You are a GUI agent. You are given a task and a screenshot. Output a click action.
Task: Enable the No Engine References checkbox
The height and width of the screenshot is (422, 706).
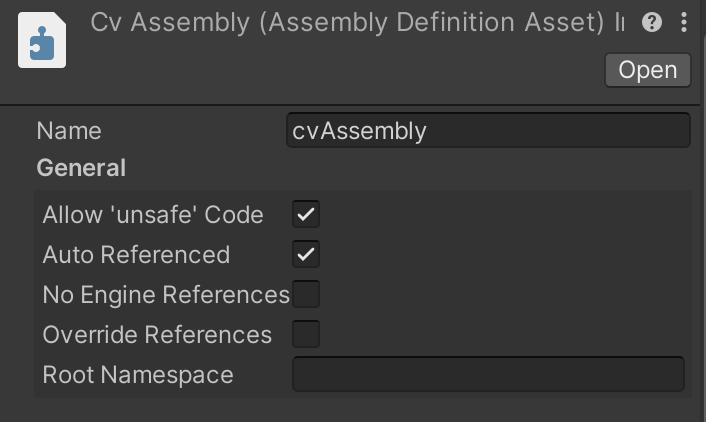pyautogui.click(x=306, y=294)
